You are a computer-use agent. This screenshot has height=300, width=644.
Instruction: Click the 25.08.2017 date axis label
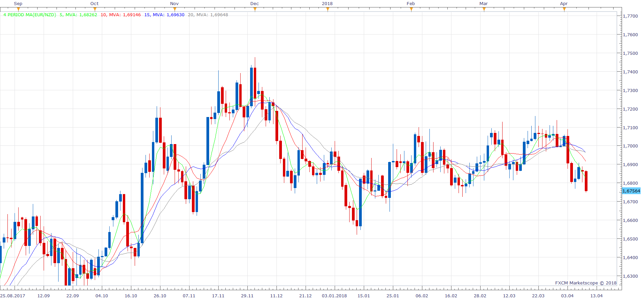pyautogui.click(x=13, y=296)
